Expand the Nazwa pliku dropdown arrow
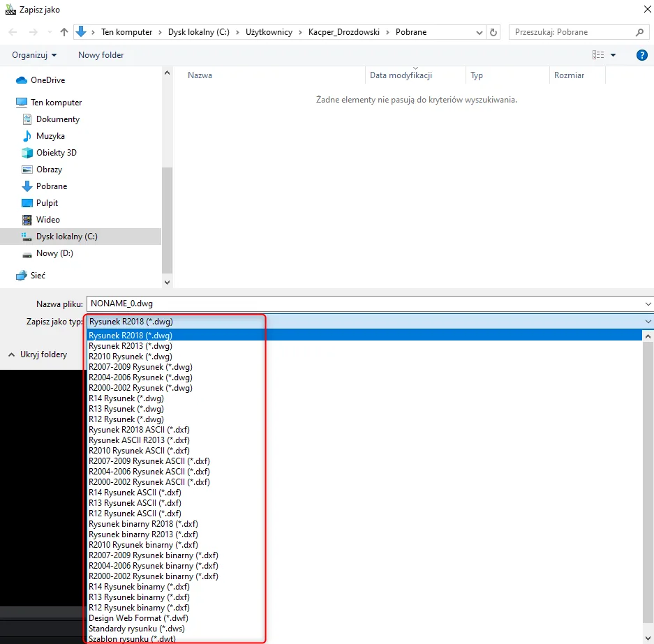Image resolution: width=654 pixels, height=644 pixels. click(648, 304)
